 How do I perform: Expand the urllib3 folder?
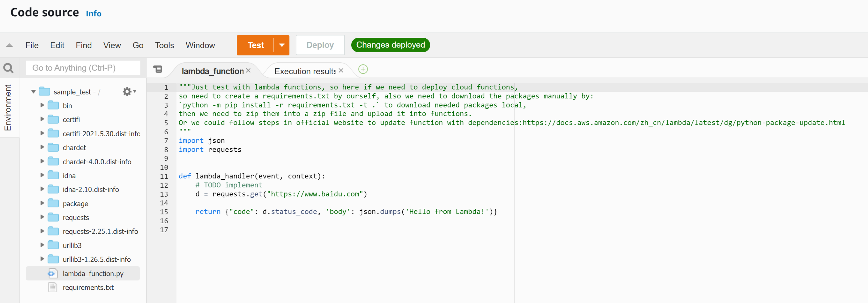(x=42, y=245)
